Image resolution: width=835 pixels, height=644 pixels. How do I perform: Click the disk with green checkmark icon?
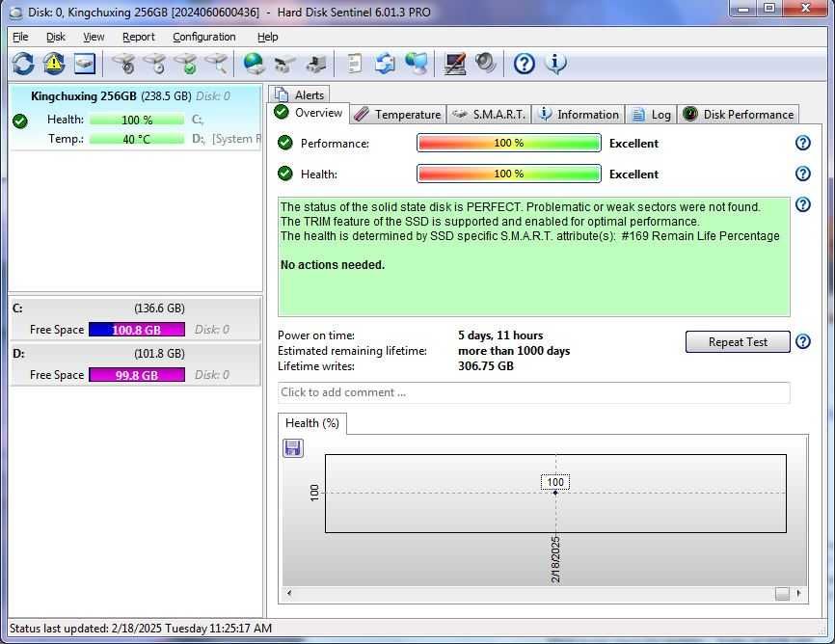tap(187, 64)
